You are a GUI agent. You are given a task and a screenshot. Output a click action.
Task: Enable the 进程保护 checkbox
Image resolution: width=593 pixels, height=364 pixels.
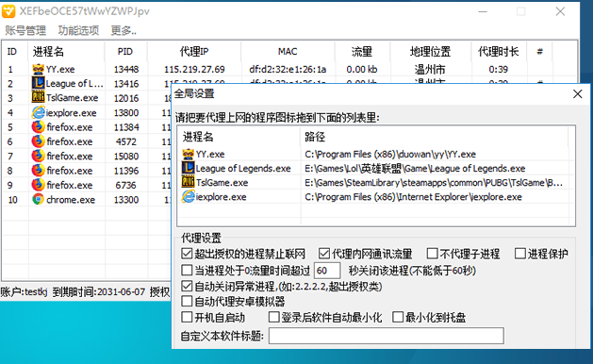(x=520, y=254)
